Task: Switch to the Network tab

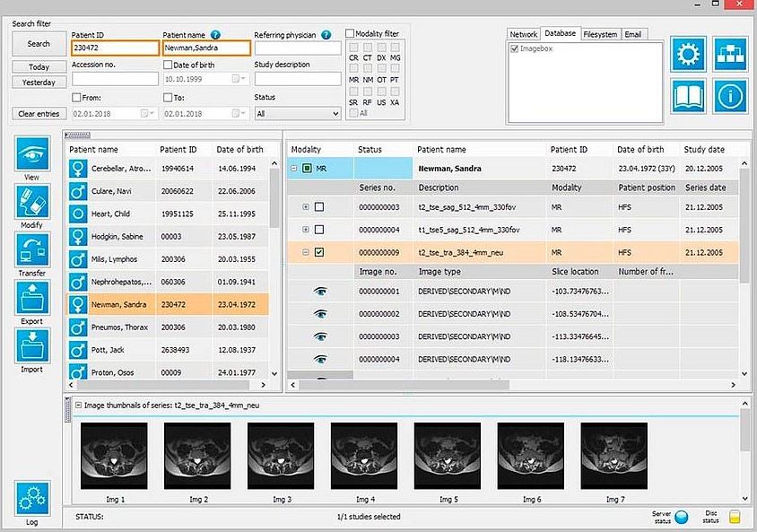Action: (523, 34)
